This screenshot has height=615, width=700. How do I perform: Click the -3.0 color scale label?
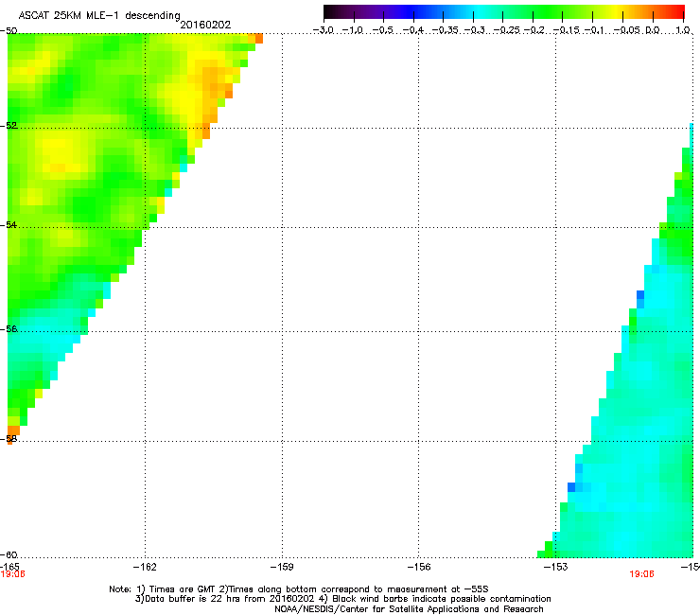coord(323,30)
